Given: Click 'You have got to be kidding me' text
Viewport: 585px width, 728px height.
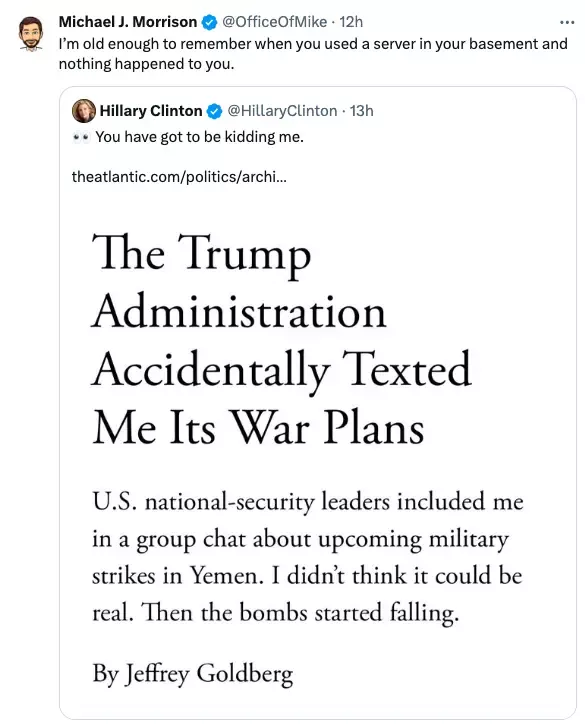Looking at the screenshot, I should (x=200, y=137).
